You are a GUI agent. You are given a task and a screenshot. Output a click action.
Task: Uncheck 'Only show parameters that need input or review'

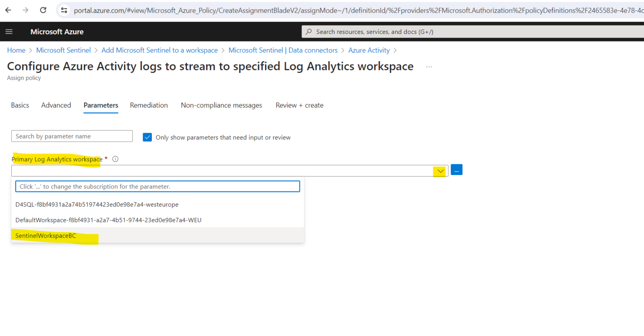[x=147, y=137]
